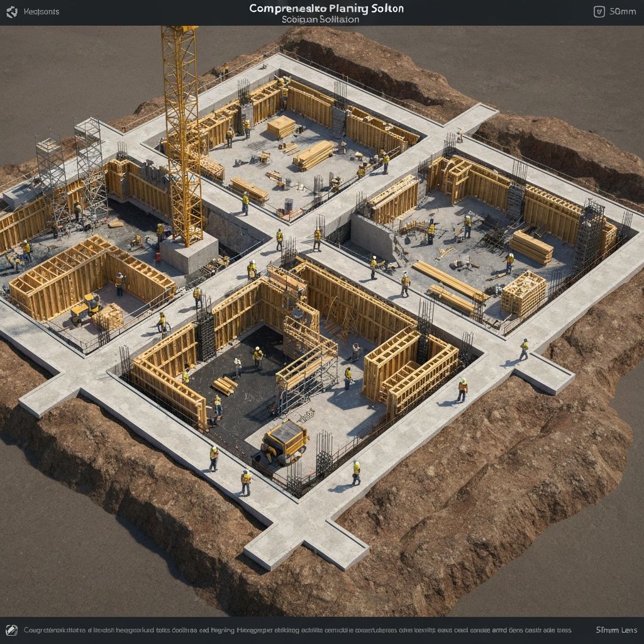The height and width of the screenshot is (644, 644).
Task: Click the app logo icon in top-left corner
Action: [11, 11]
